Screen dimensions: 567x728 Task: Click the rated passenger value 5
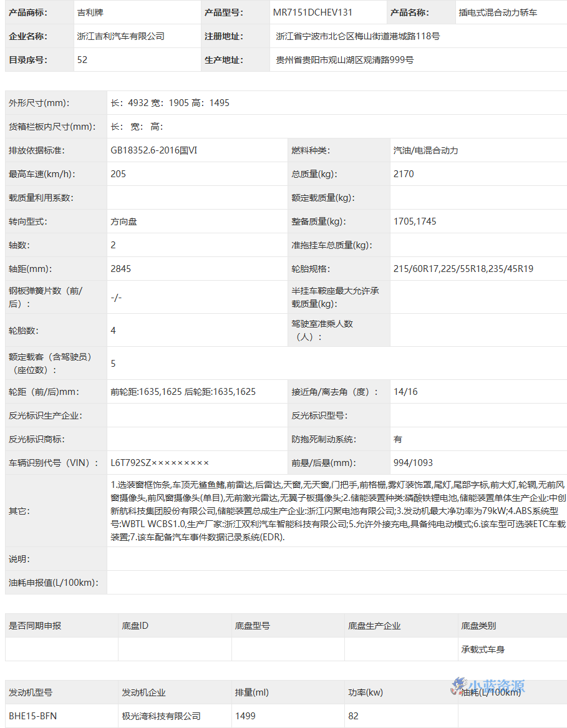114,364
